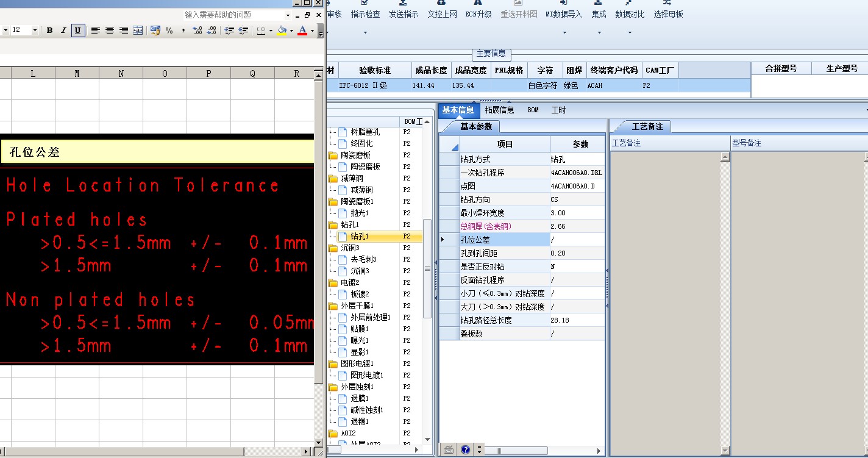Click ECN升级 toolbar button
Screen dimensions: 868x458
[478, 14]
